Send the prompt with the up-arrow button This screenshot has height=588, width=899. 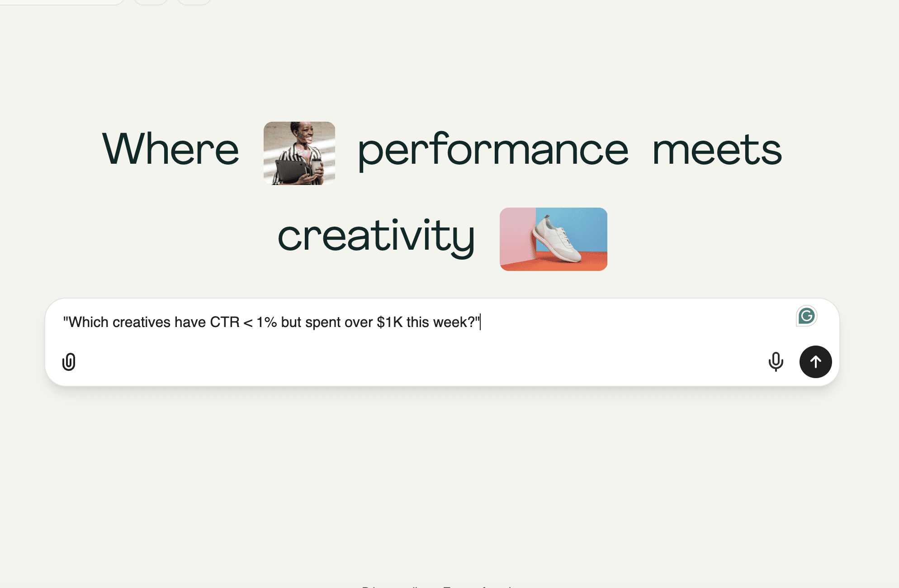click(815, 362)
